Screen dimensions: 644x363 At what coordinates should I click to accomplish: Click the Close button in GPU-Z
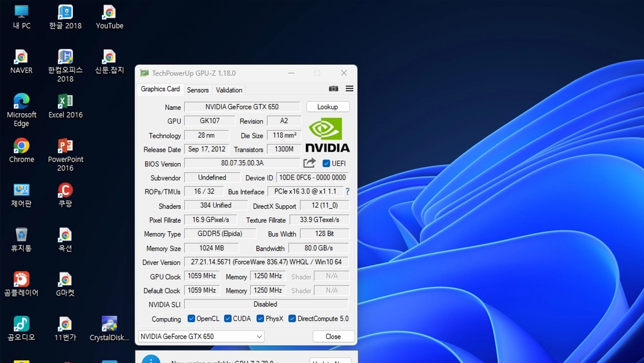point(333,336)
